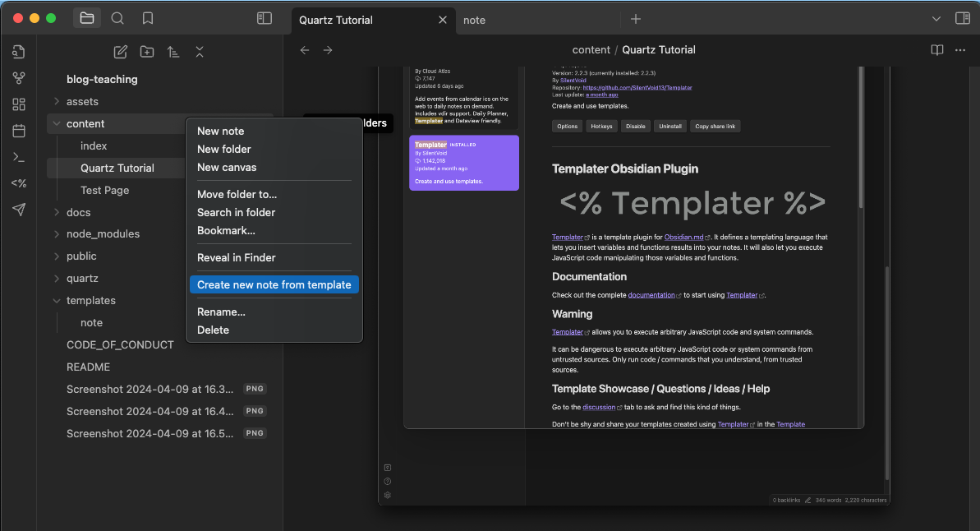Open quick switcher from the ribbon

tap(19, 51)
